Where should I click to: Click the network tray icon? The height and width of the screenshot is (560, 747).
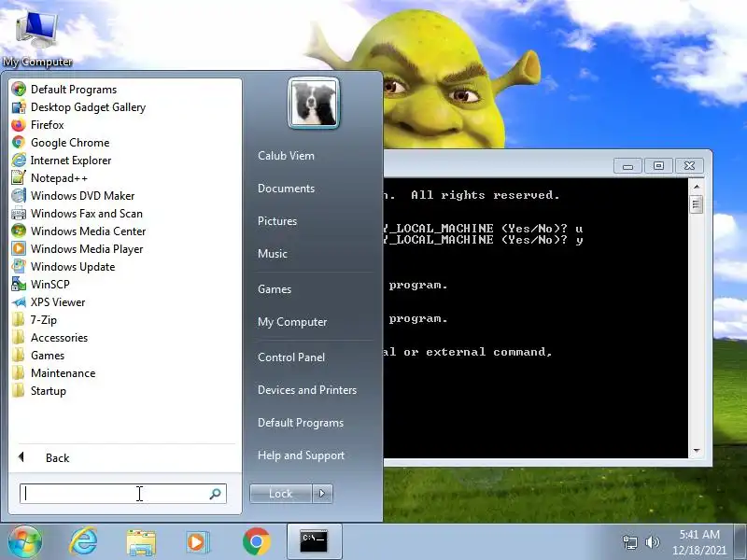629,542
